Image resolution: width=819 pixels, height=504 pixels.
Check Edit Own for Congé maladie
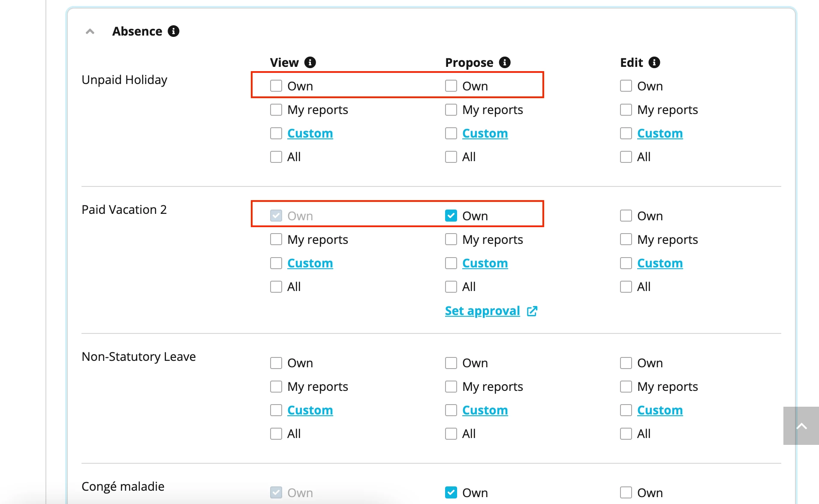coord(626,492)
